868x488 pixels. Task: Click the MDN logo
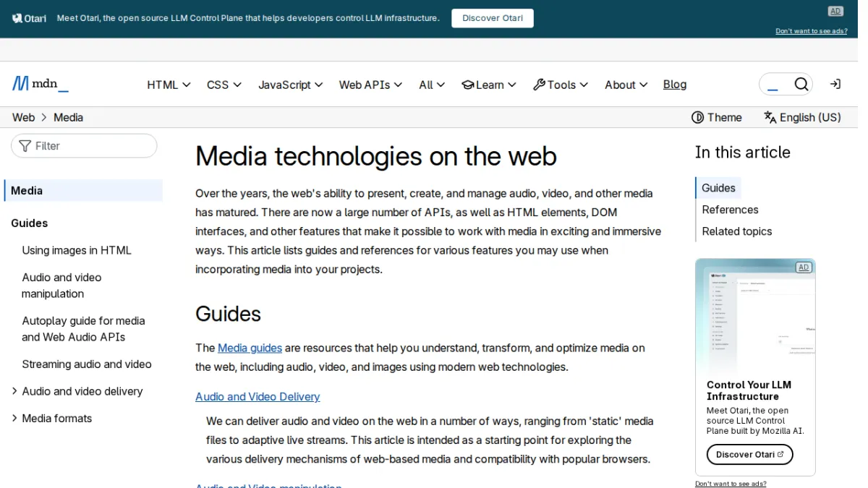pyautogui.click(x=41, y=84)
